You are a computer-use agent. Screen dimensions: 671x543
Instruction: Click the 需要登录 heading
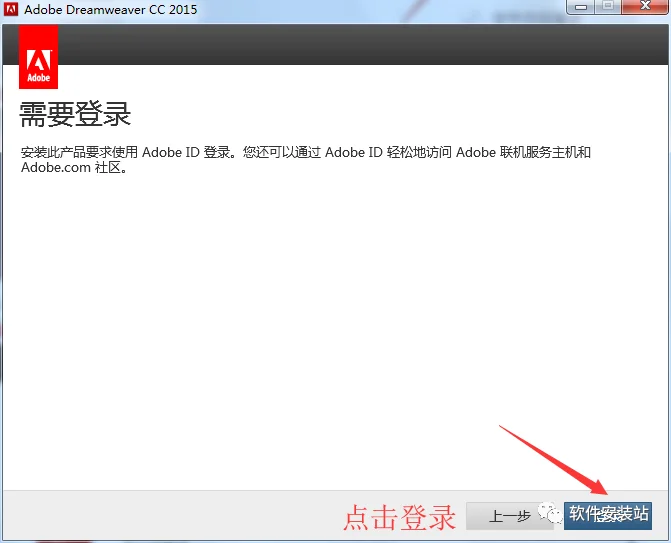pos(75,114)
